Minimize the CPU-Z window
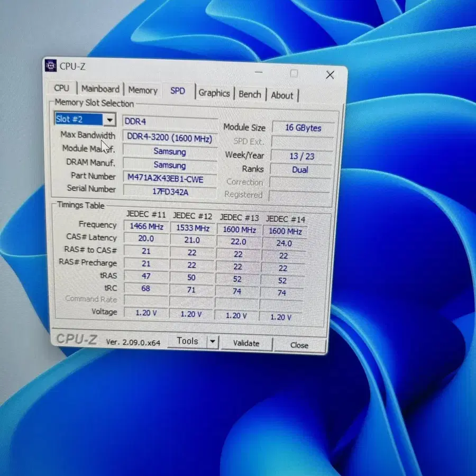The image size is (476, 476). [259, 72]
